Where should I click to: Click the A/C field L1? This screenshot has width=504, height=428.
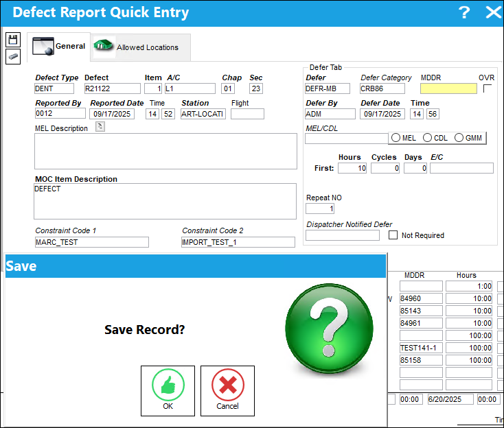pos(190,88)
